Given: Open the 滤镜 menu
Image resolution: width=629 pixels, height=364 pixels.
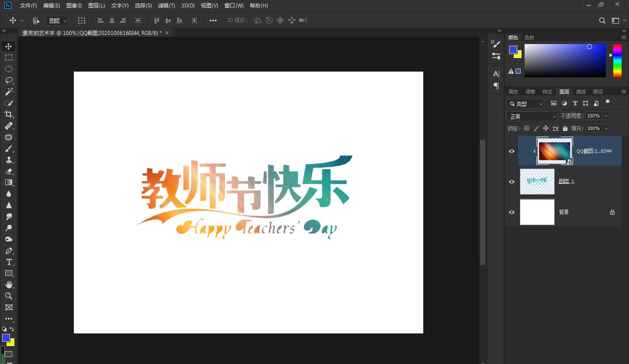Looking at the screenshot, I should [166, 5].
